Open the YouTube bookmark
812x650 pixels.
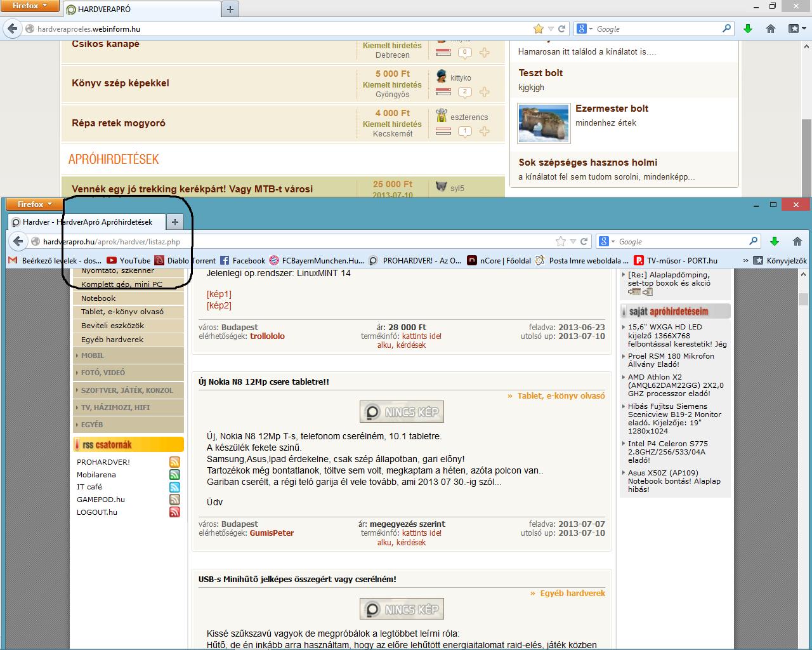point(129,260)
